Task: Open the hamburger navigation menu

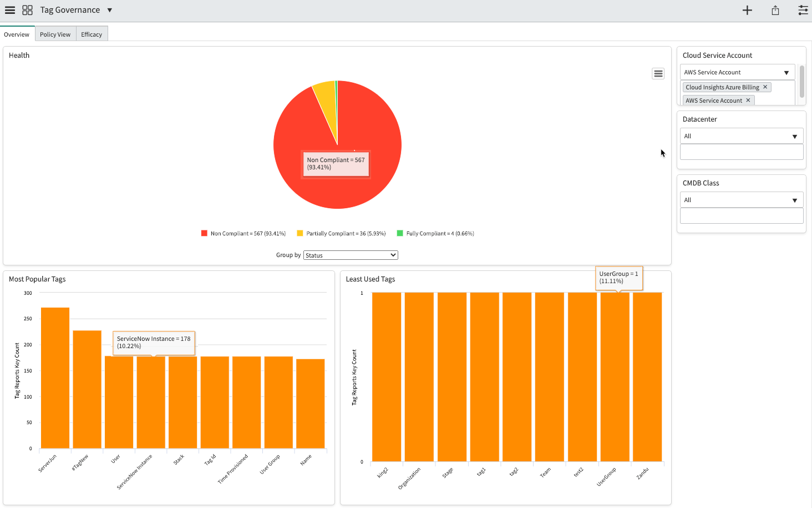Action: [x=10, y=10]
